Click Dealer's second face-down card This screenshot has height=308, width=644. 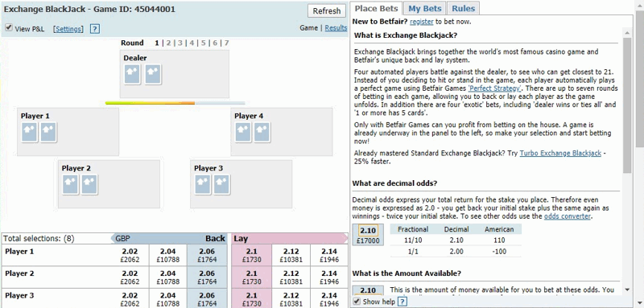click(153, 74)
